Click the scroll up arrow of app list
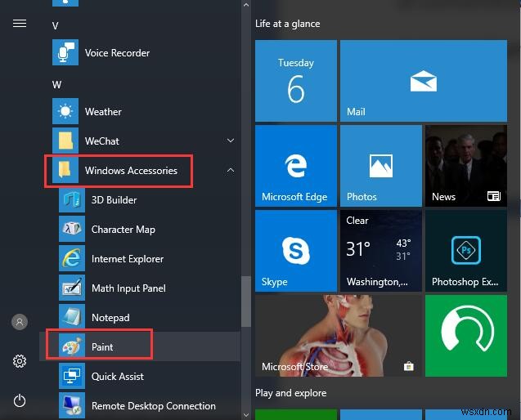 pos(246,5)
